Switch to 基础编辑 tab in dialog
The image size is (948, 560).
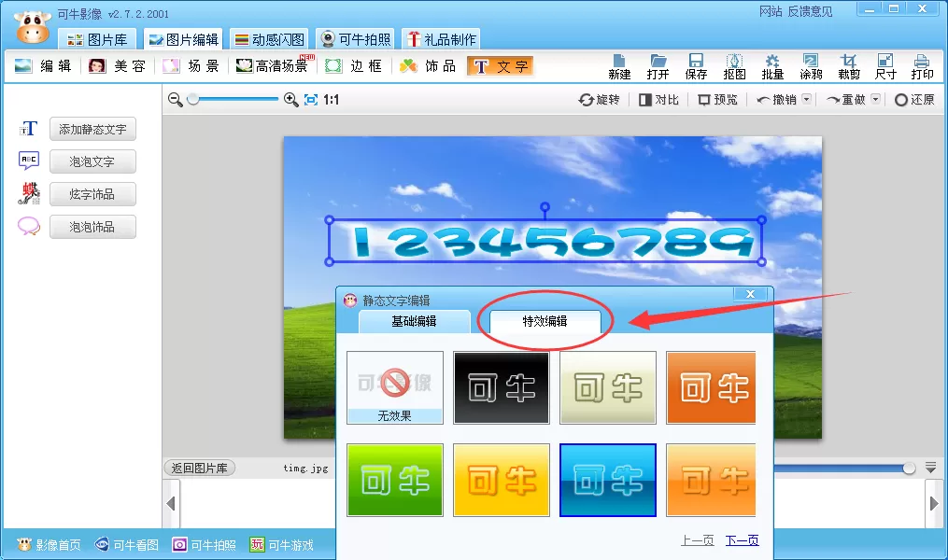tap(414, 321)
